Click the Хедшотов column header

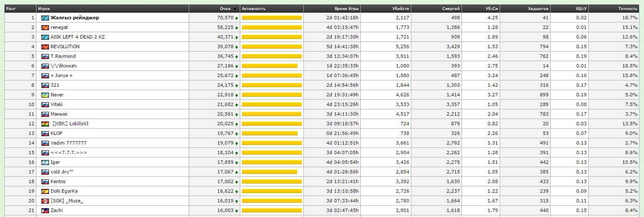pos(539,8)
